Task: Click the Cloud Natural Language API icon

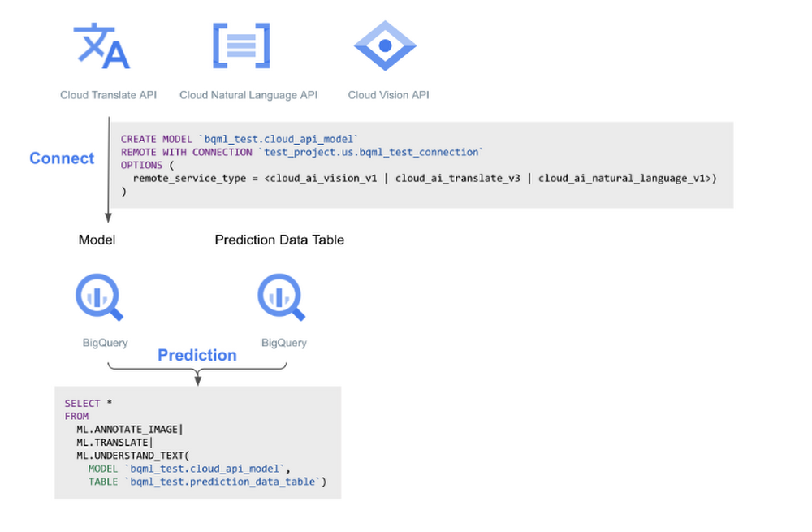Action: point(241,45)
